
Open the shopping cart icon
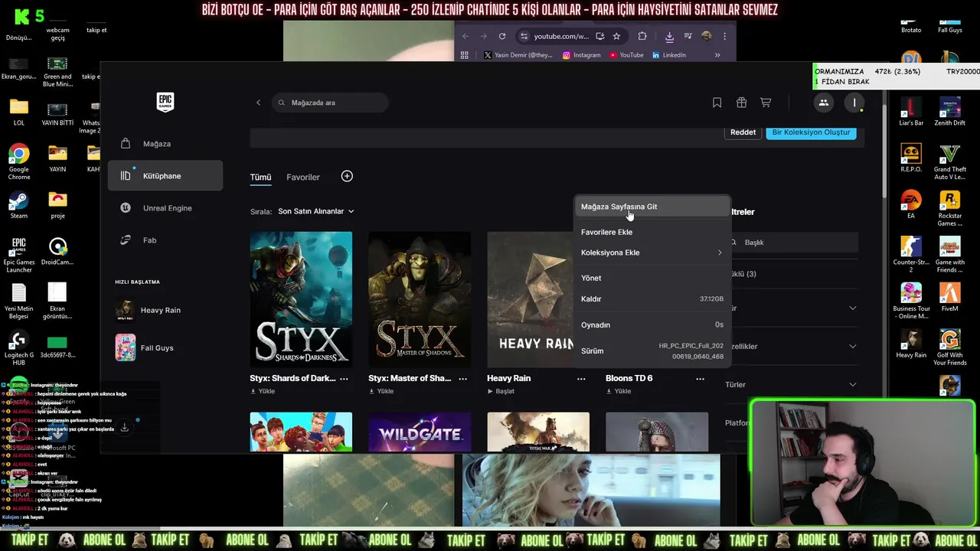pyautogui.click(x=766, y=103)
